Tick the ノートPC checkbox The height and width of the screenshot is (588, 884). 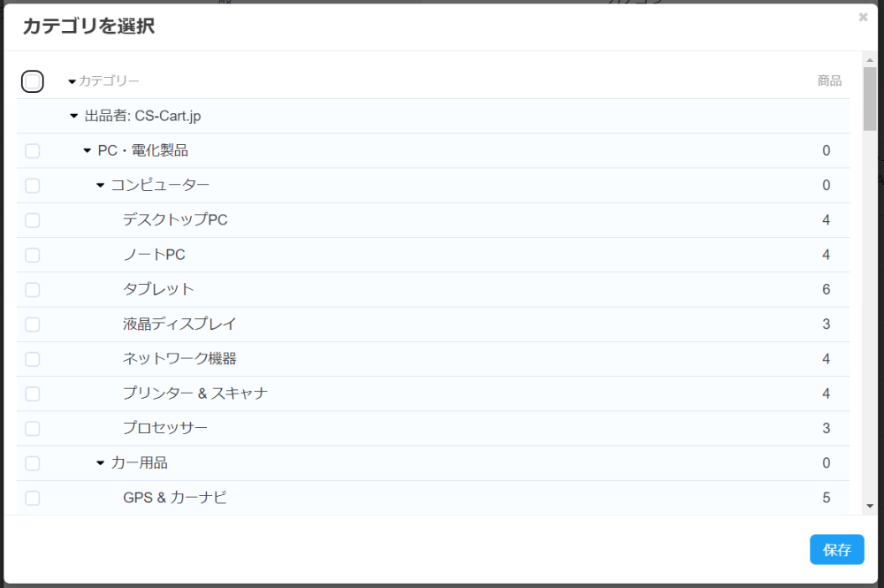click(33, 255)
